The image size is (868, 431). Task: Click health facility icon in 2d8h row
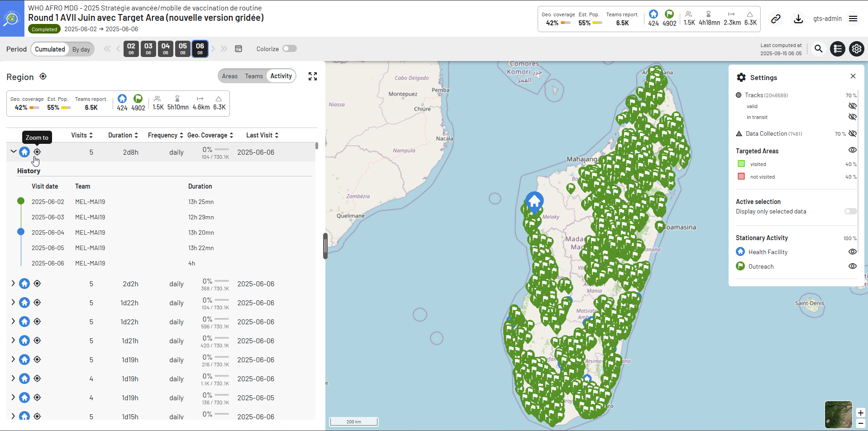click(x=24, y=152)
